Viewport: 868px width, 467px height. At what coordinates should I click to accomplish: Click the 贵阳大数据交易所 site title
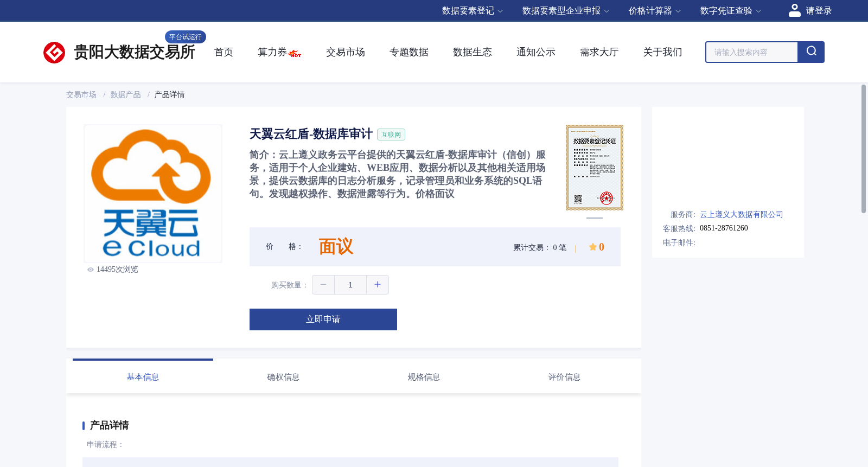pos(135,52)
